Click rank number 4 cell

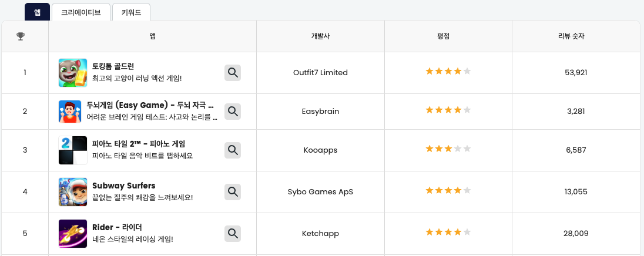click(x=25, y=191)
